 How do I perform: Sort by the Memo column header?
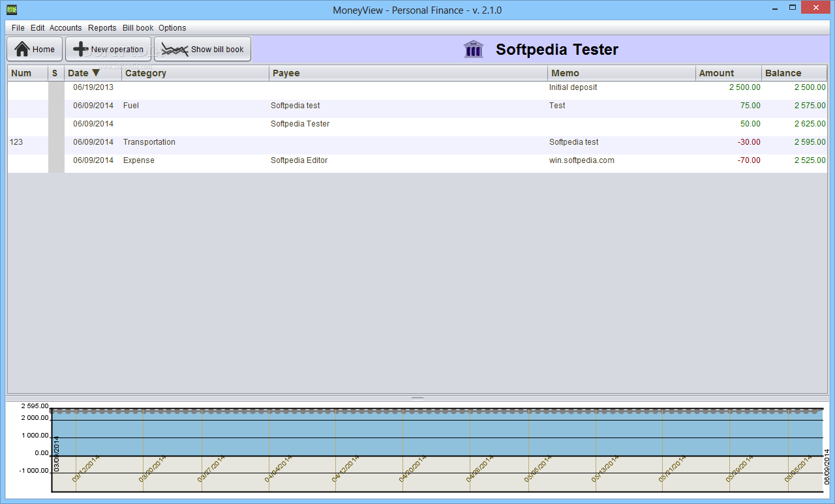[x=622, y=73]
